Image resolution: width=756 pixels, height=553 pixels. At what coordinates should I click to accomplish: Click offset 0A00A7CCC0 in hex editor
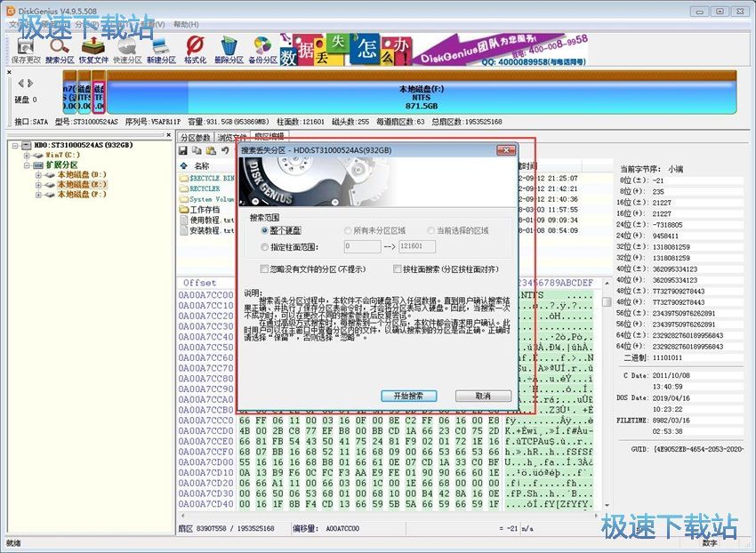(x=205, y=421)
